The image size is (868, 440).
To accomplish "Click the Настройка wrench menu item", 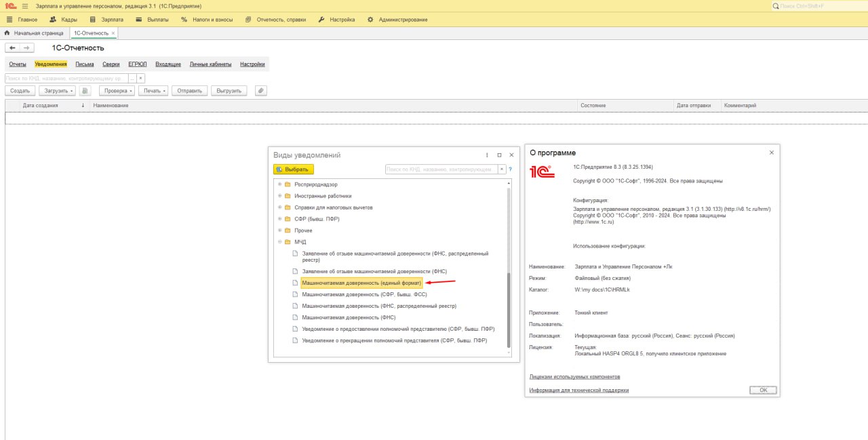I will (336, 20).
